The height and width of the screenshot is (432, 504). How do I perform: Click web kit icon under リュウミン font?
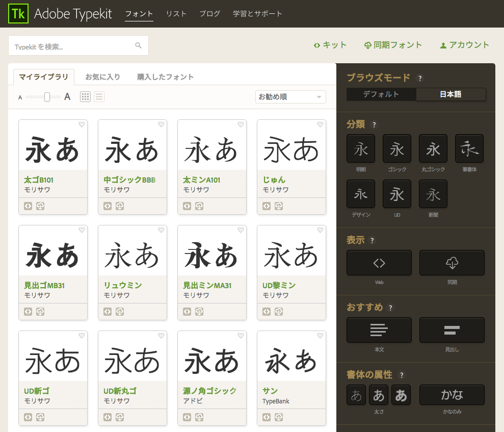pyautogui.click(x=108, y=311)
